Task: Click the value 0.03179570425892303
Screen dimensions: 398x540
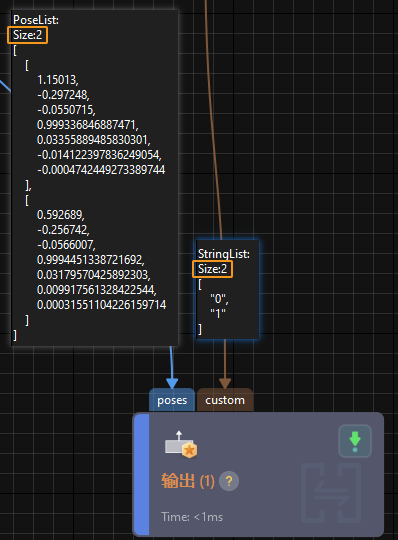Action: (94, 275)
